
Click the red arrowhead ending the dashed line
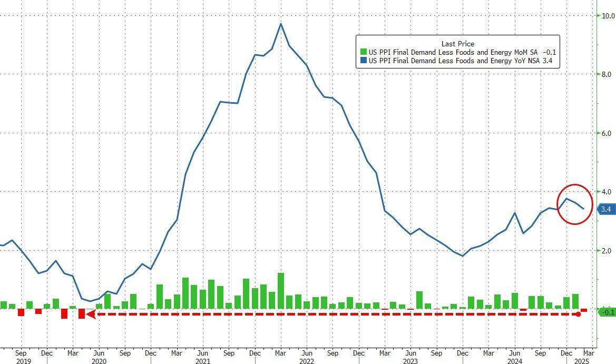pos(91,314)
